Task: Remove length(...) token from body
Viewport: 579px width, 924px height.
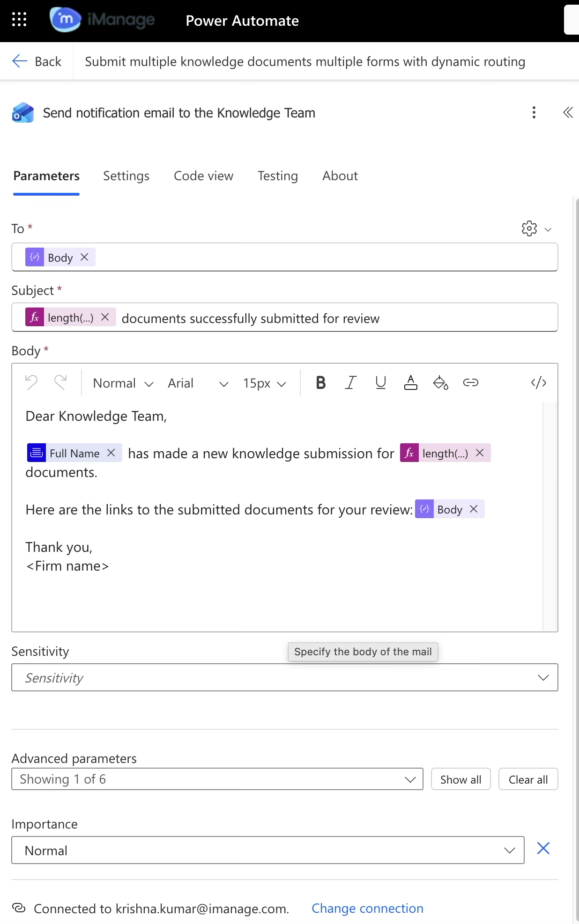Action: [480, 453]
